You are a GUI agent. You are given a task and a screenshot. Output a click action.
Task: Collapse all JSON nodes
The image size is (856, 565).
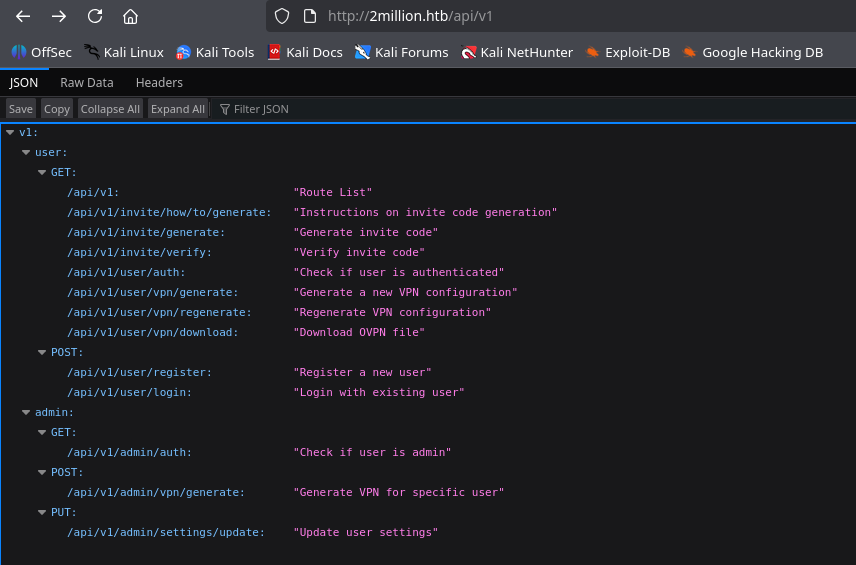tap(110, 109)
